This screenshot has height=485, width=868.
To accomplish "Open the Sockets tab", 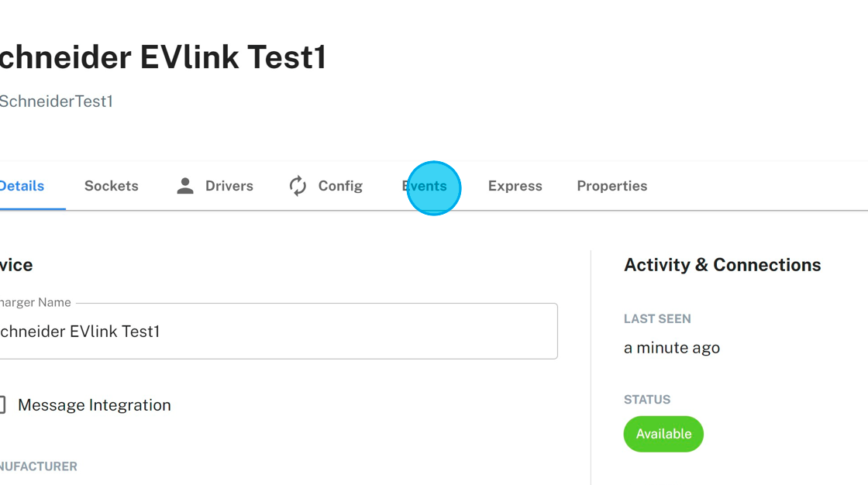I will (111, 186).
